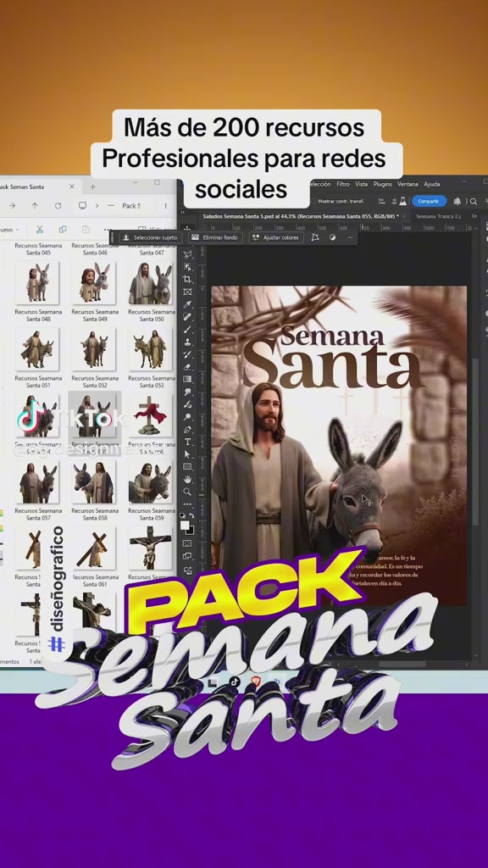Go up one folder in Explorer
The image size is (488, 868).
[x=35, y=205]
